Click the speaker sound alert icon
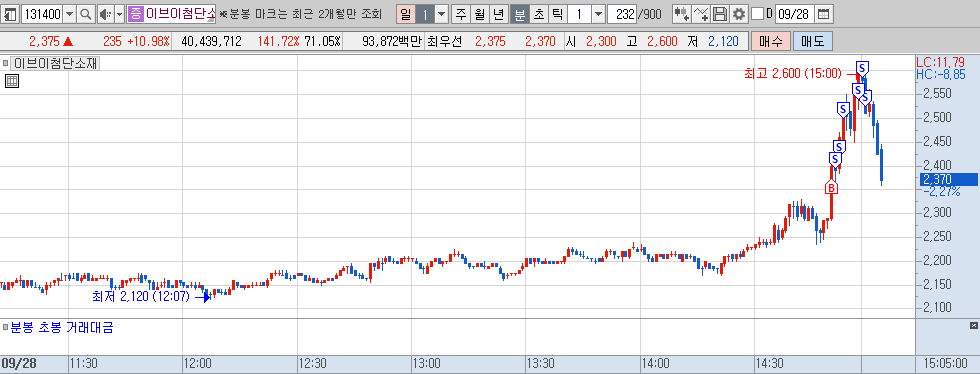This screenshot has height=374, width=980. tap(105, 14)
